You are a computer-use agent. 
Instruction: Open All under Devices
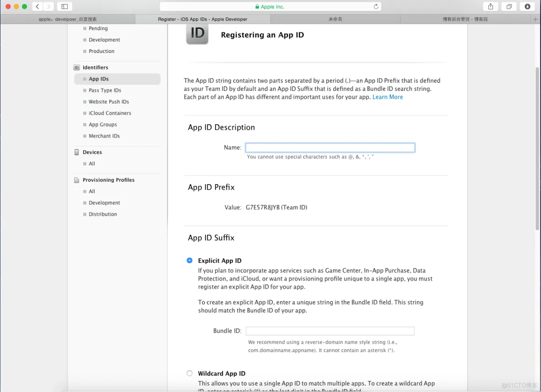[92, 164]
